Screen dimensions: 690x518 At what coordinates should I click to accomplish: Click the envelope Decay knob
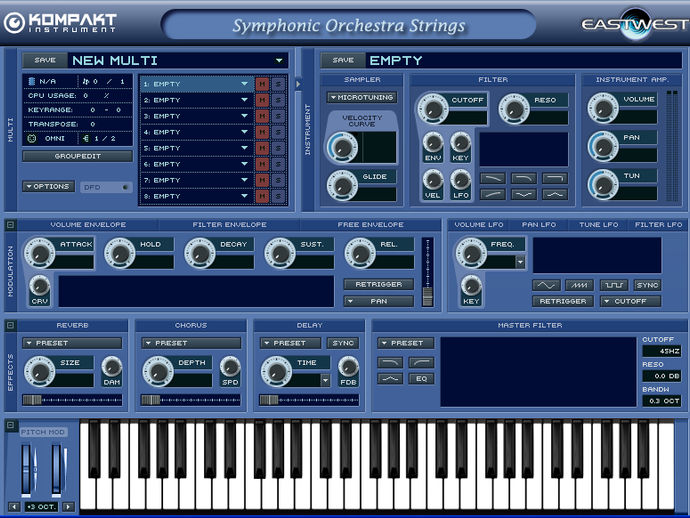pyautogui.click(x=200, y=253)
